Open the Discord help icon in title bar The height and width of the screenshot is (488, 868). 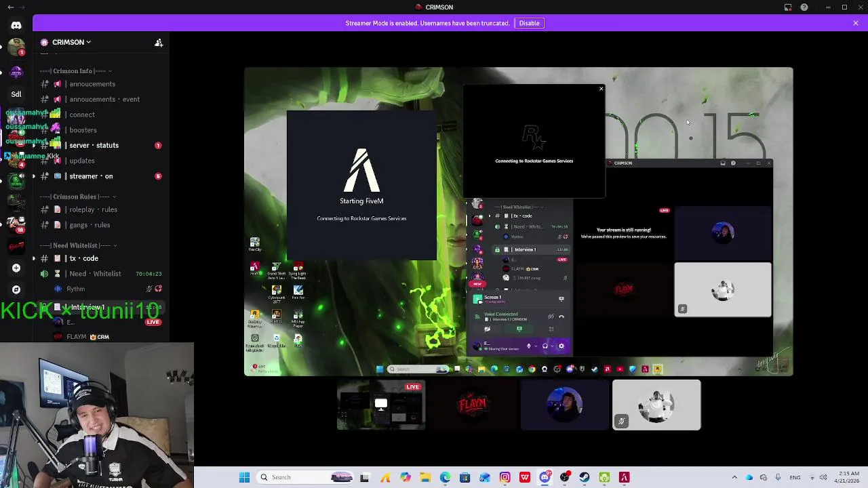804,7
